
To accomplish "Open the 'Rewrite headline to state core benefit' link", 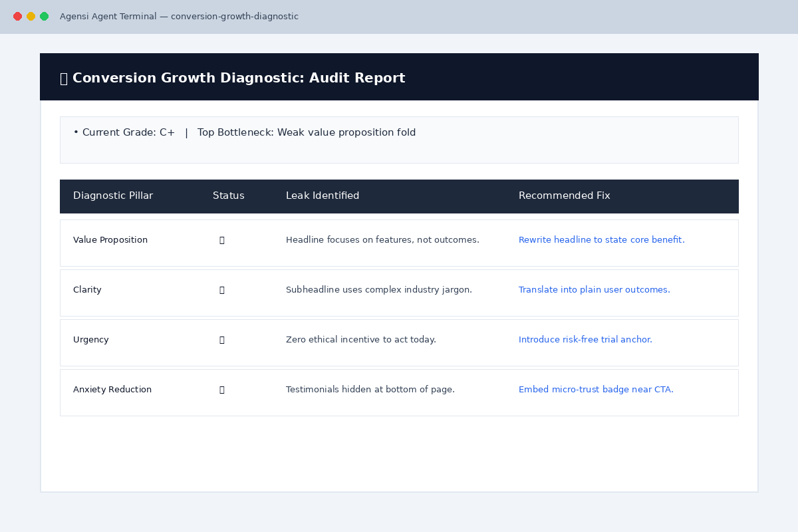I will click(601, 240).
